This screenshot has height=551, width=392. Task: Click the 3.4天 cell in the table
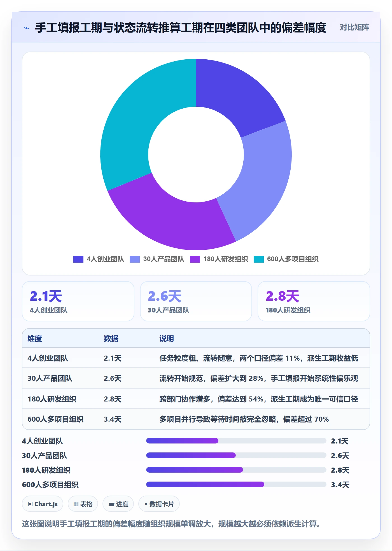pos(113,419)
